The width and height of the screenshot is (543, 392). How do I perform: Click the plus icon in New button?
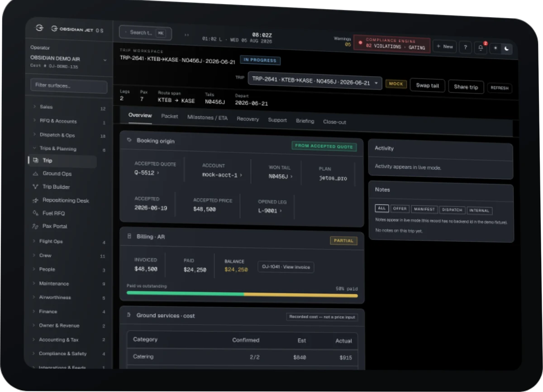[x=438, y=46]
